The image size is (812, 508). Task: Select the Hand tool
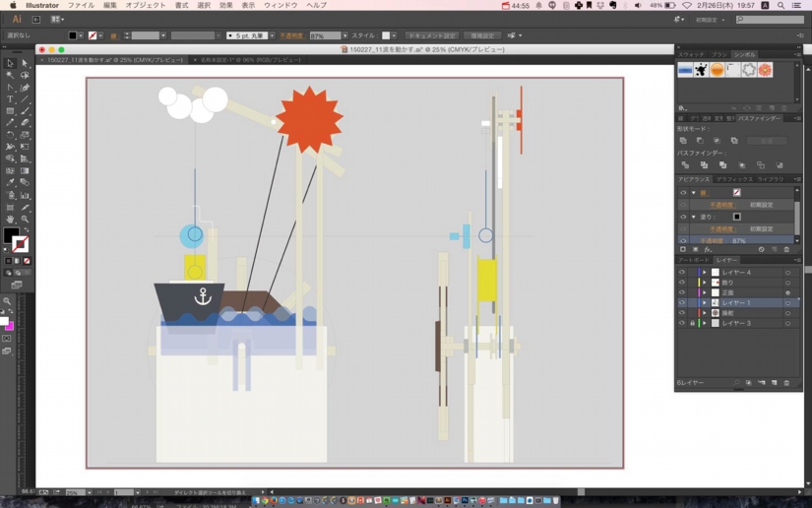pyautogui.click(x=10, y=219)
